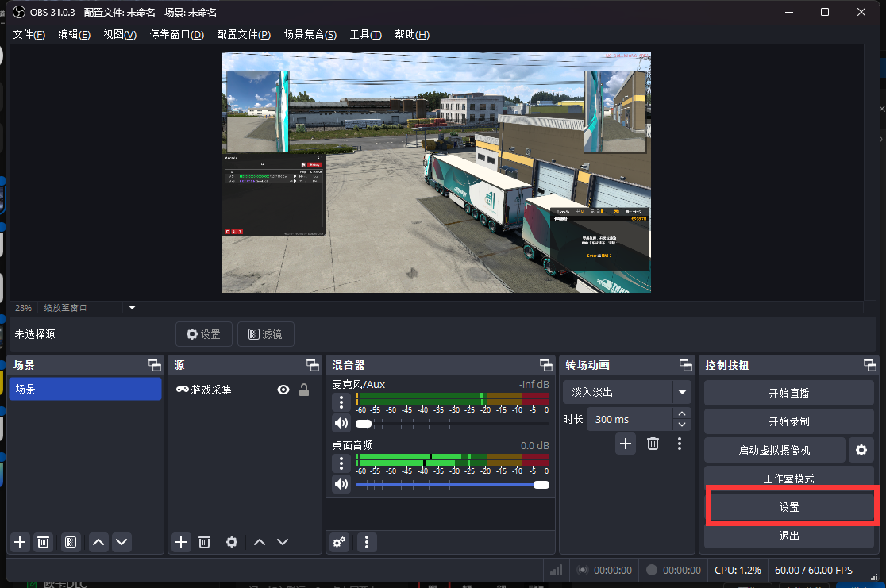Move scene up arrow in 场景 panel

pos(98,542)
